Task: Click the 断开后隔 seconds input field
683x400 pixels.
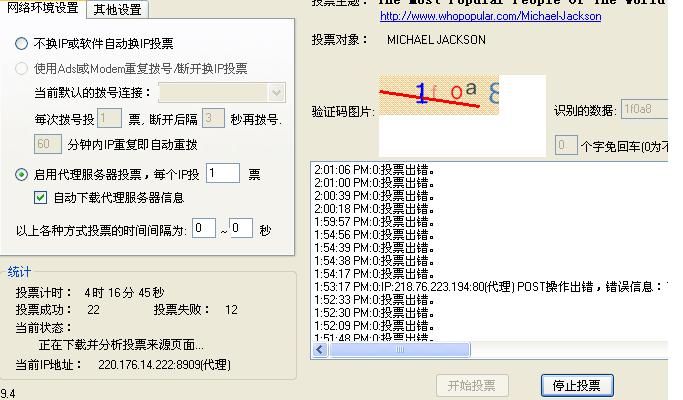Action: tap(212, 119)
